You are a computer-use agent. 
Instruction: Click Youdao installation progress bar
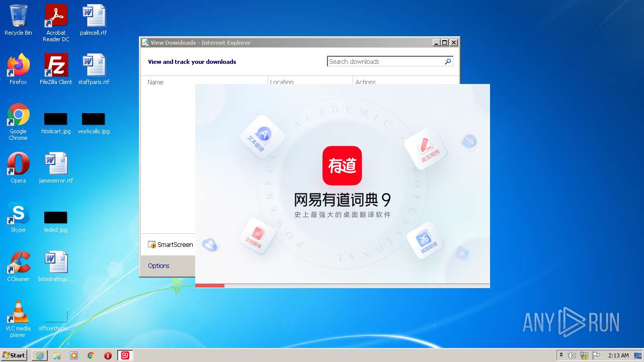[x=342, y=286]
